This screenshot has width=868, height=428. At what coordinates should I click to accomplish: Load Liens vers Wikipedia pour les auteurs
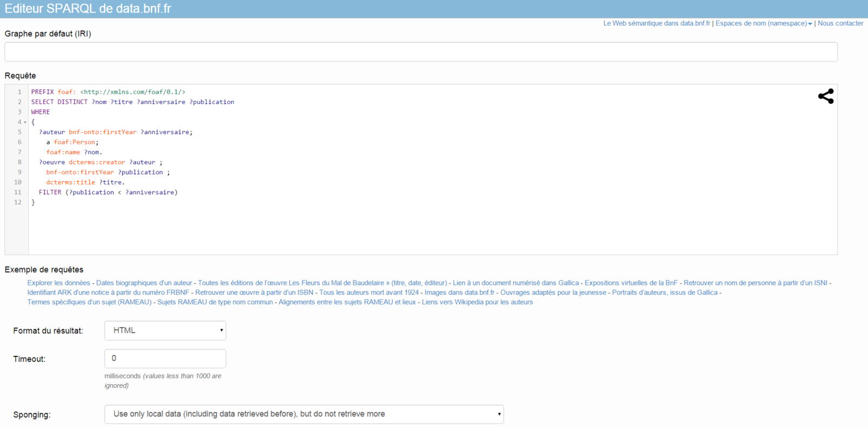[477, 302]
